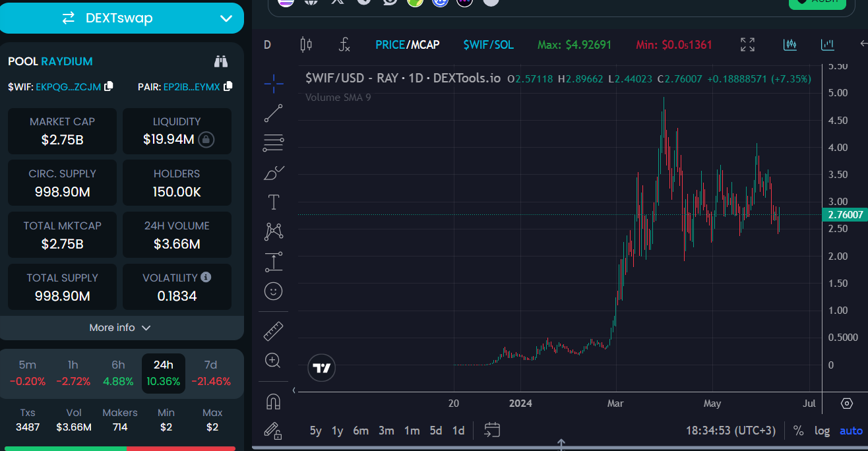Set chart range to 6m
The image size is (868, 451).
361,431
